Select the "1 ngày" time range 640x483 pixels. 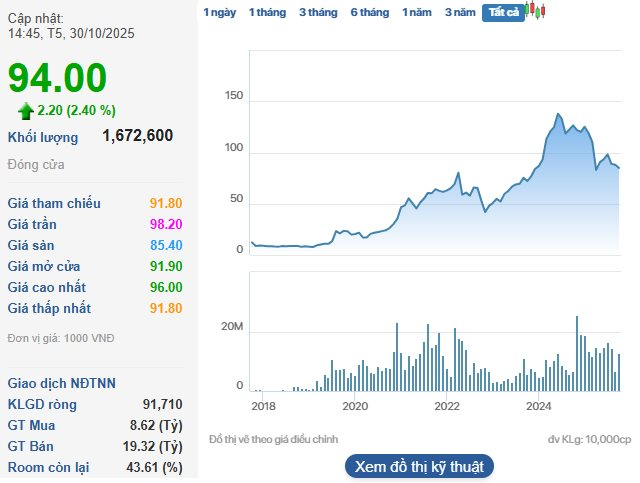click(220, 12)
